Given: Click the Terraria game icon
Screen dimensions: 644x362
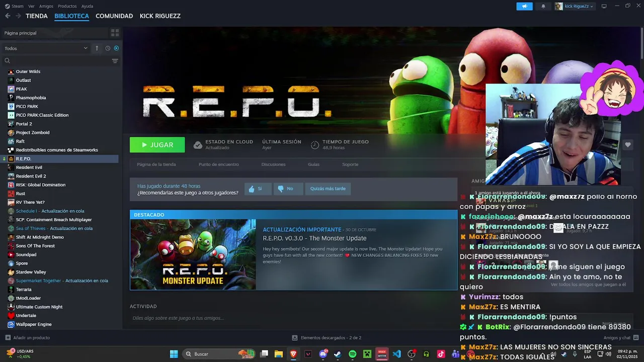Looking at the screenshot, I should click(11, 290).
